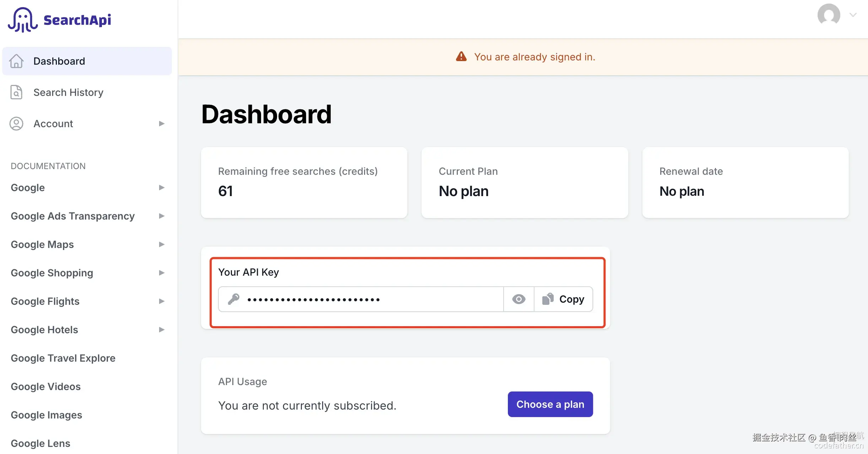Click the SearchApi octopus logo
The width and height of the screenshot is (868, 454).
click(23, 20)
